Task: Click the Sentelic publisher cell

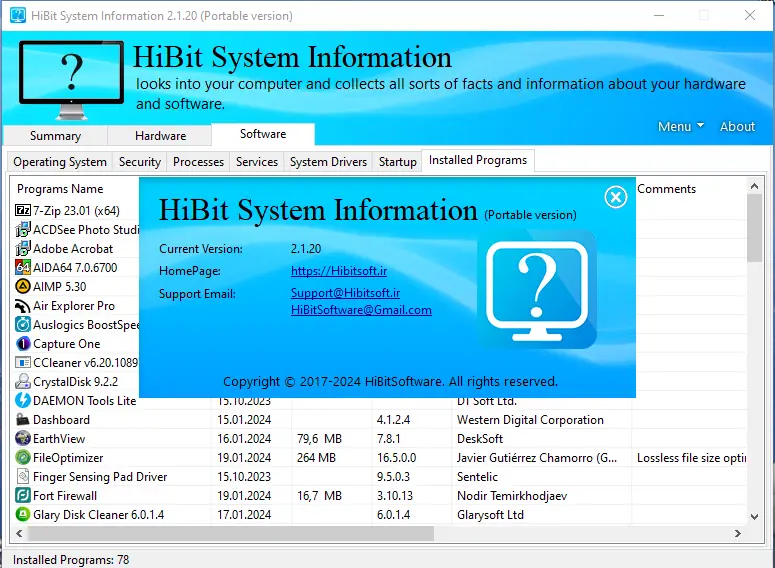Action: [x=477, y=477]
